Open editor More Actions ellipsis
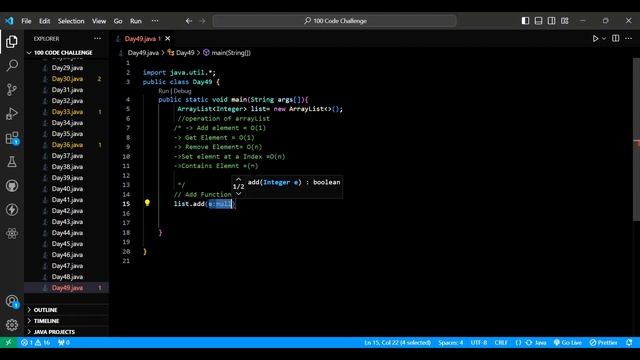Screen dimensions: 640x360 point(629,38)
